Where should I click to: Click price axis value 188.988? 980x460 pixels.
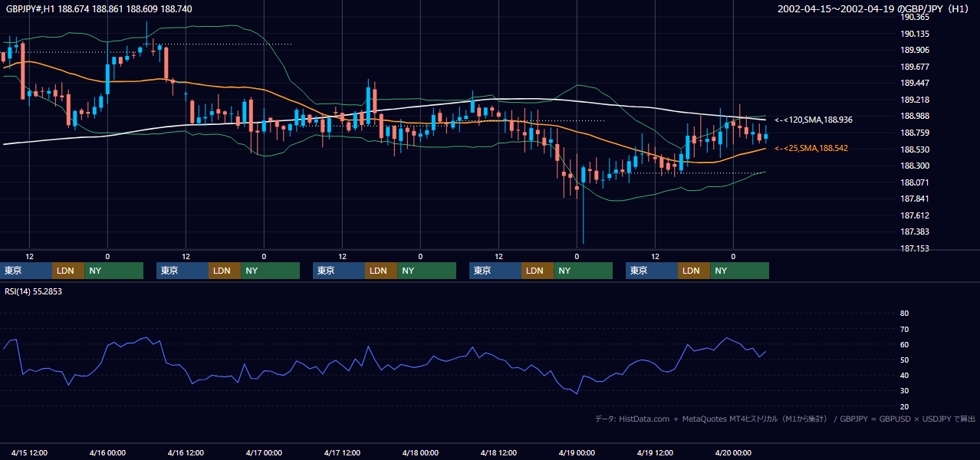coord(915,116)
